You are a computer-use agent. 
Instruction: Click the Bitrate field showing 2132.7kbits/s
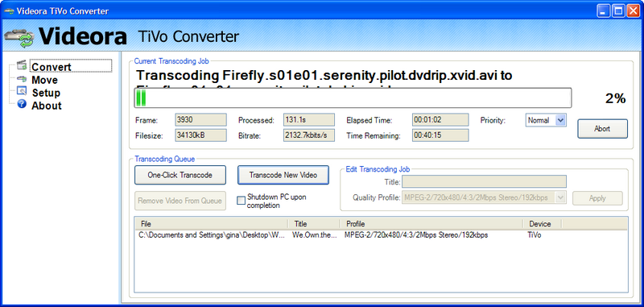point(309,135)
